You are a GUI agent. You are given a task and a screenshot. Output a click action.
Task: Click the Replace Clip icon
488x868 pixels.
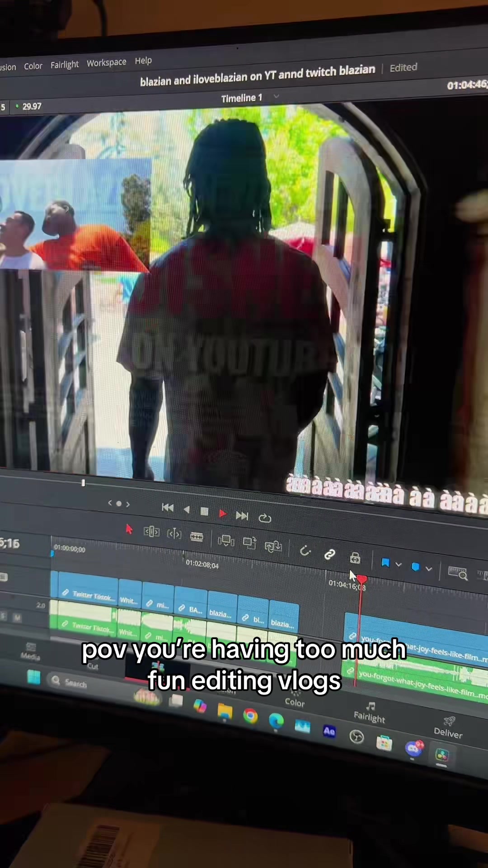click(273, 546)
